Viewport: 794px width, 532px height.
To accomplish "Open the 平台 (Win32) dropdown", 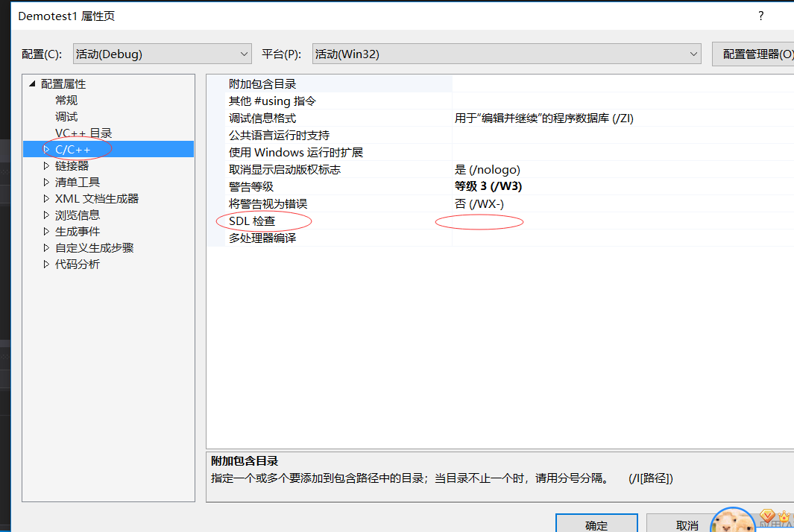I will (506, 54).
